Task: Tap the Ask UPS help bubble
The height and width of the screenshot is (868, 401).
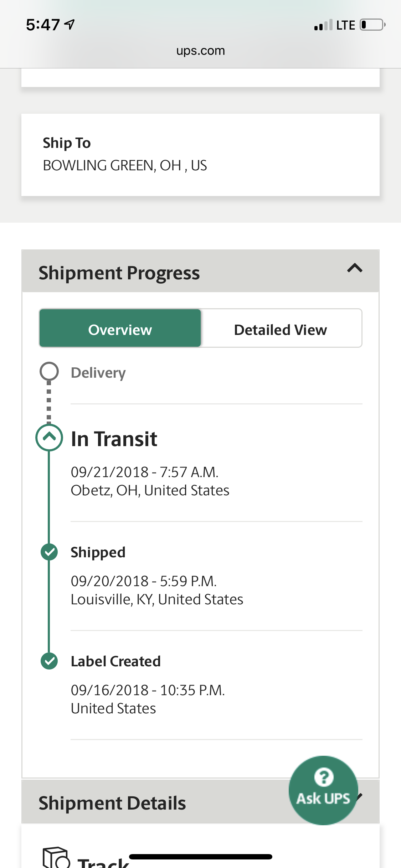Action: tap(323, 790)
